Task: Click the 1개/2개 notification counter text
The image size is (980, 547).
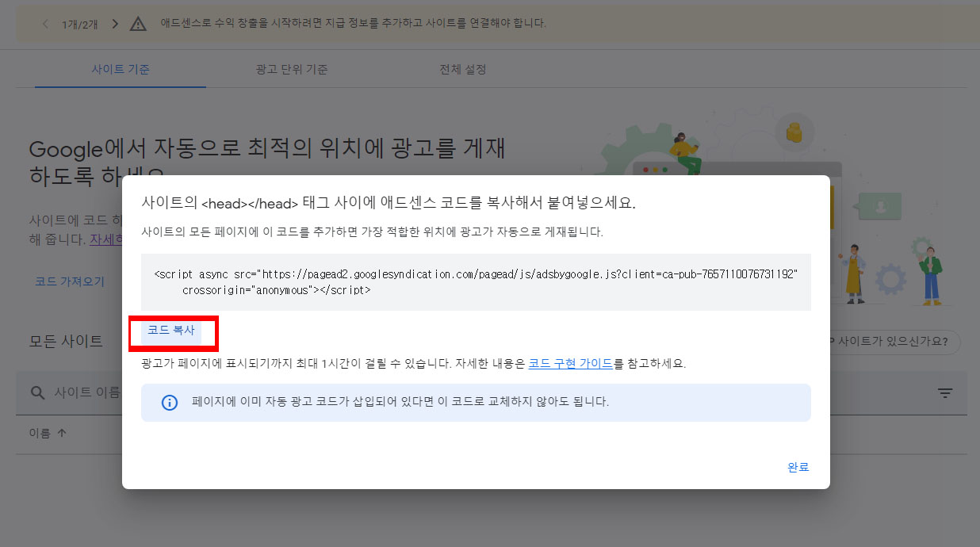Action: click(x=79, y=24)
